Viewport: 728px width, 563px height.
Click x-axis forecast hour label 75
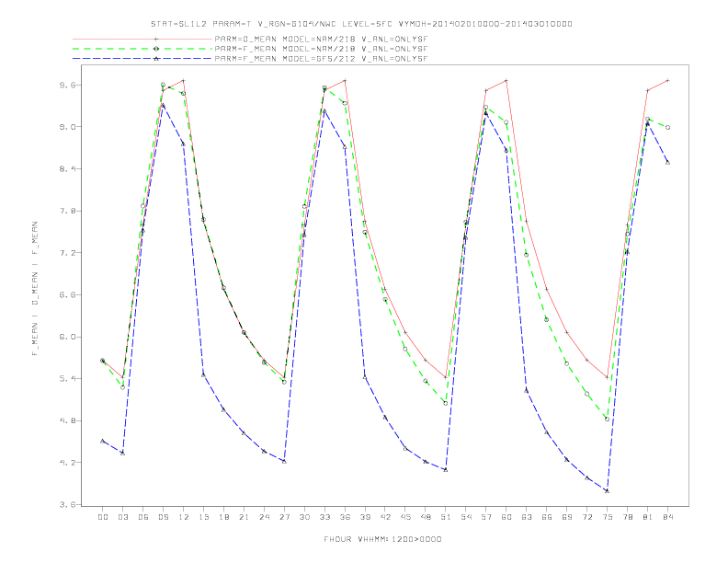click(x=608, y=517)
